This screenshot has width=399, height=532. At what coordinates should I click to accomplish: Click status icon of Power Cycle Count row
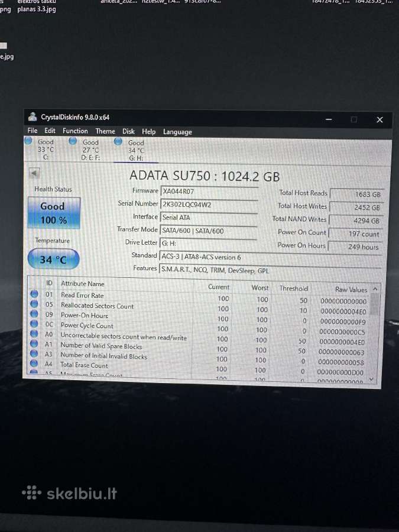coord(34,324)
